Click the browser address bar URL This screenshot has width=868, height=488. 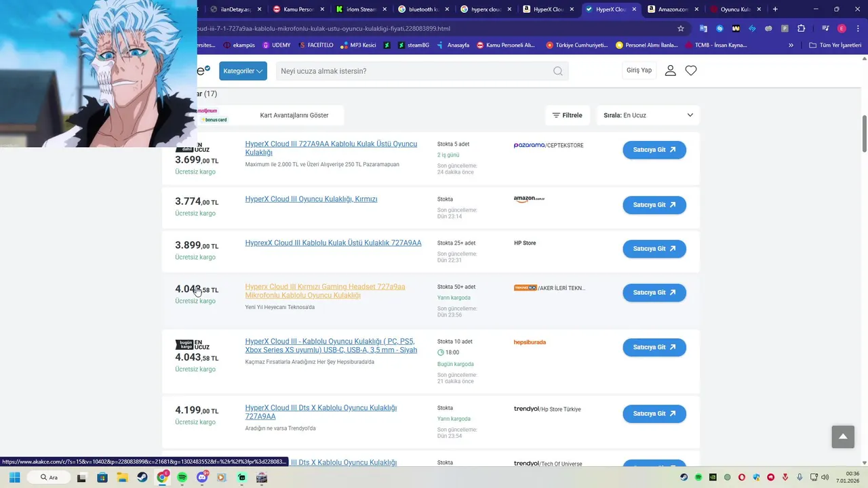tap(434, 28)
